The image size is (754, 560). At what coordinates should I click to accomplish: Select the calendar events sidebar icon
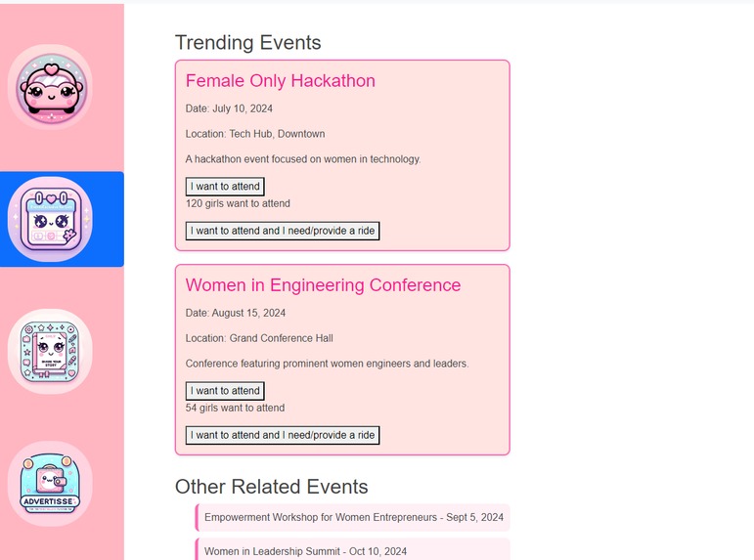tap(51, 219)
